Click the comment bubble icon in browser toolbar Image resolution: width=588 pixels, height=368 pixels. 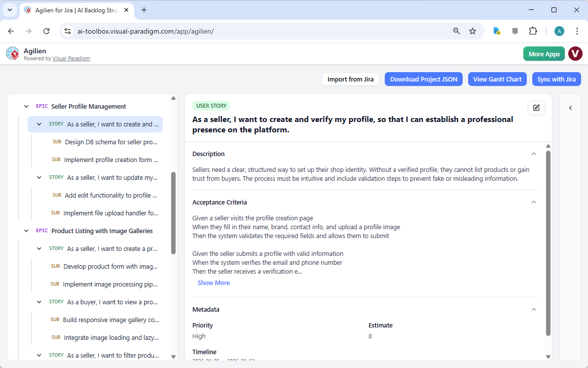click(x=515, y=31)
